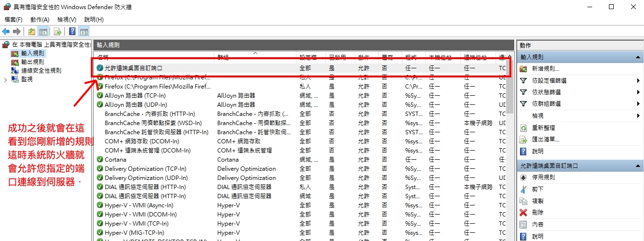Click the up-one-level folder toolbar icon
Screen dimensions: 644x241
click(32, 32)
